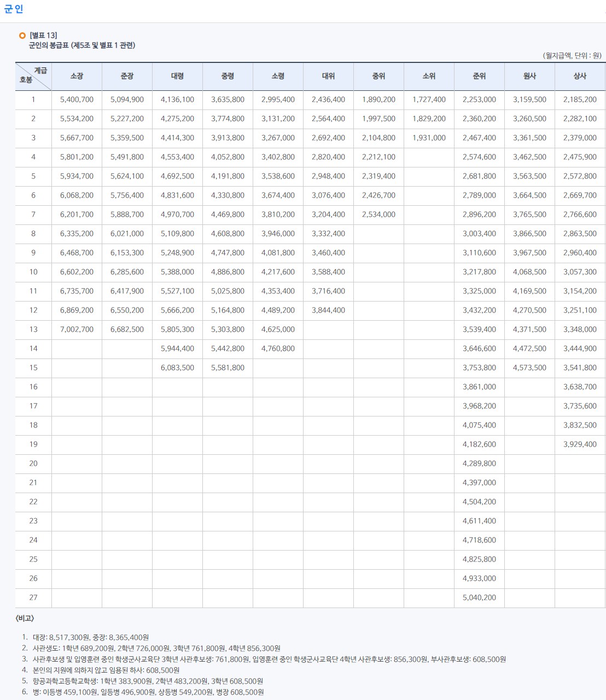Click the cell 4,075,400 in row 18
Viewport: 606px width, 700px height.
[x=479, y=425]
